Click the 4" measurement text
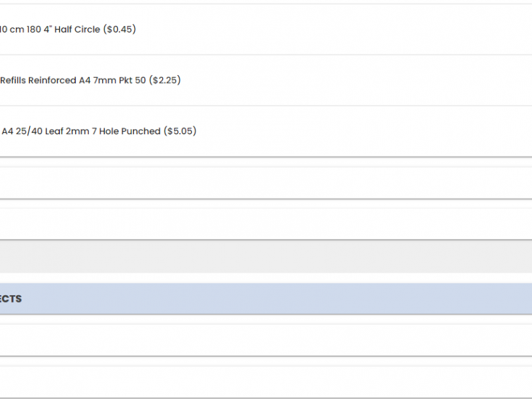The height and width of the screenshot is (399, 532). click(x=47, y=29)
